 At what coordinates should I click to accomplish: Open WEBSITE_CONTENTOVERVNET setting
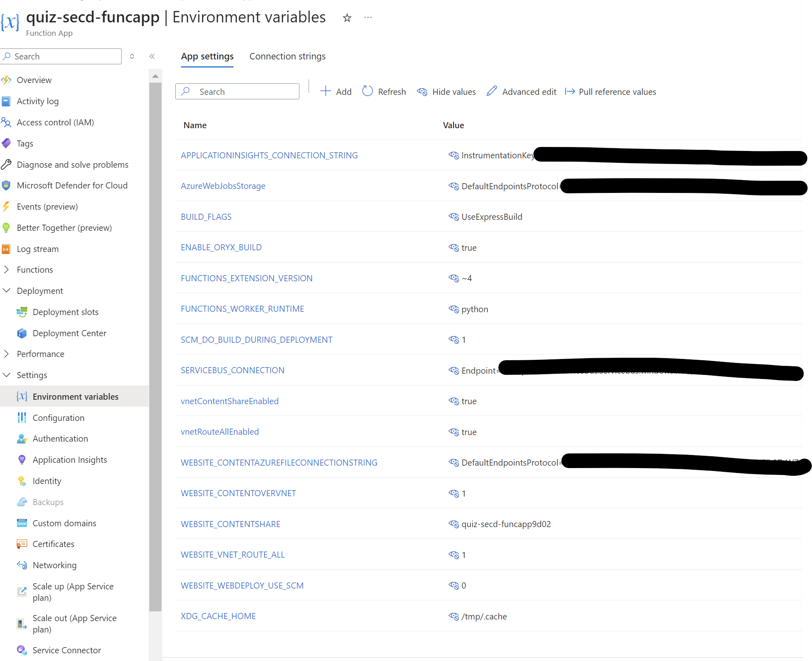(238, 493)
